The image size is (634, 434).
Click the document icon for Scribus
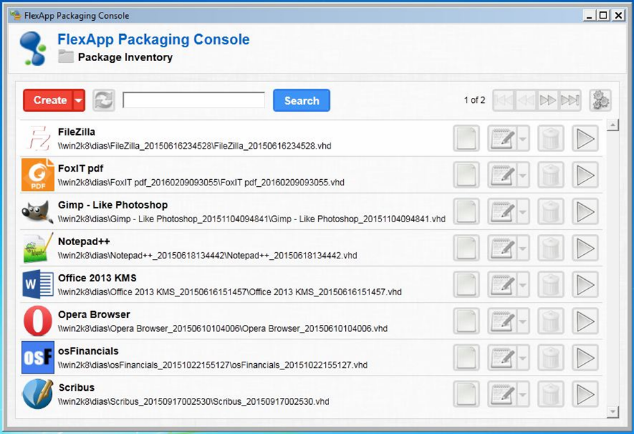tap(466, 394)
